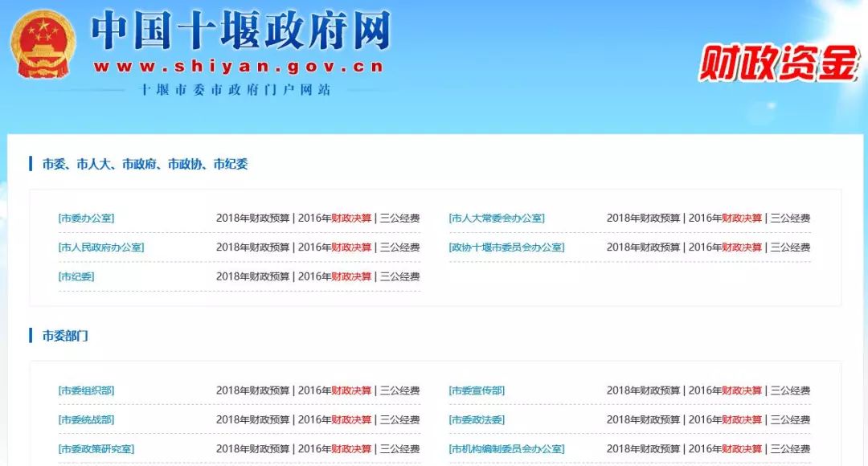
Task: View 2016年财政决算 for 市人大常委会办公室
Action: point(725,218)
